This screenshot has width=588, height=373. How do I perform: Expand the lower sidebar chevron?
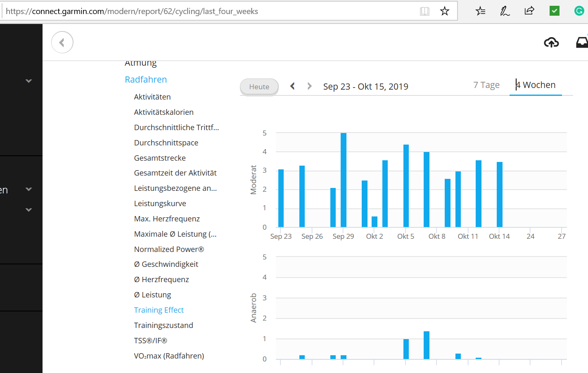(x=28, y=210)
